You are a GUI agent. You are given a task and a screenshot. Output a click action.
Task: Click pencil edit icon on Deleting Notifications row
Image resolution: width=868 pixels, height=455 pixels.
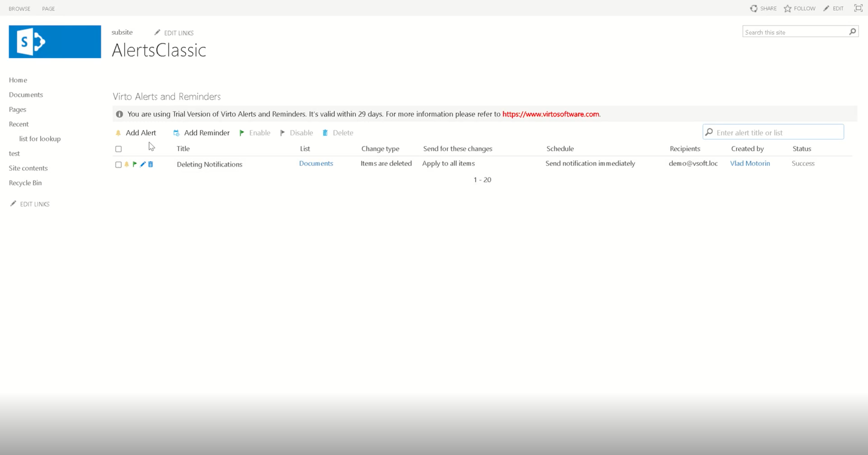[143, 164]
